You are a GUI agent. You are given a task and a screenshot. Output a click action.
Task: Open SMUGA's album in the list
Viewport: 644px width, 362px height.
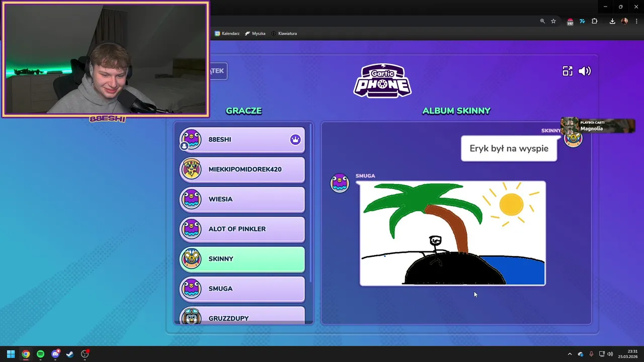click(x=243, y=289)
